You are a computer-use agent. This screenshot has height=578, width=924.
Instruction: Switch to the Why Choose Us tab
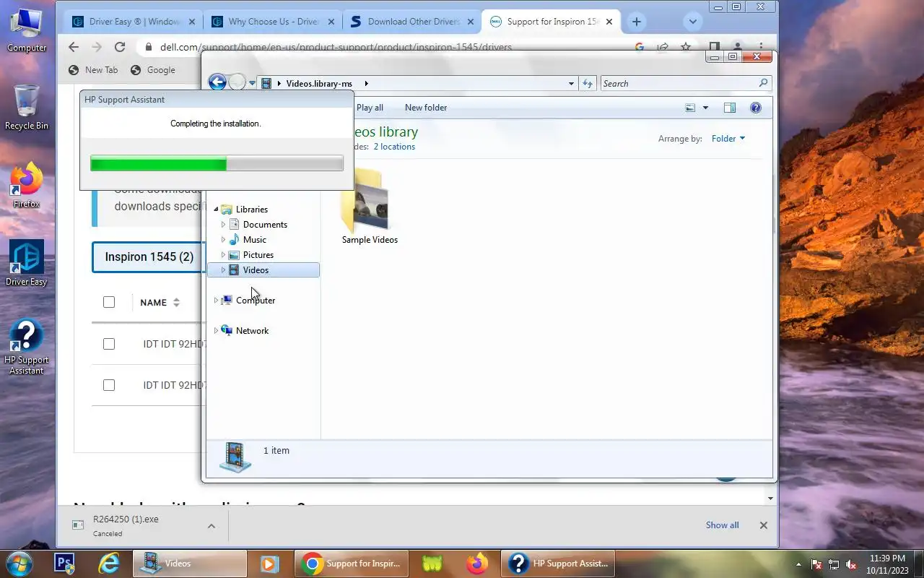(x=272, y=22)
